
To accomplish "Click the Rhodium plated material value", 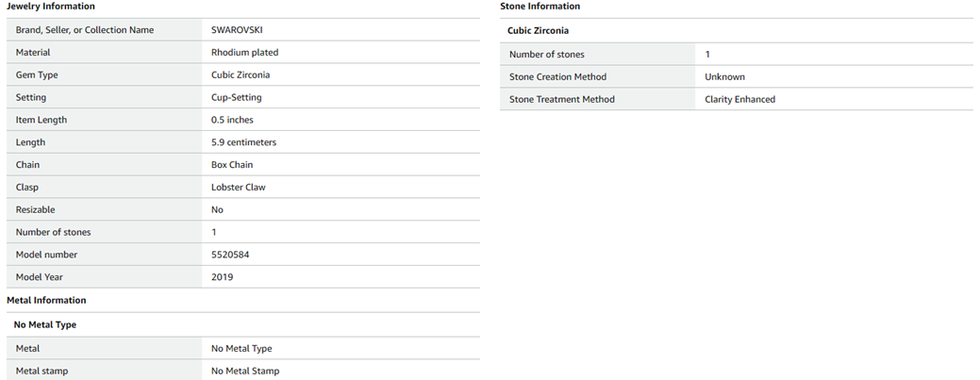I will click(244, 53).
